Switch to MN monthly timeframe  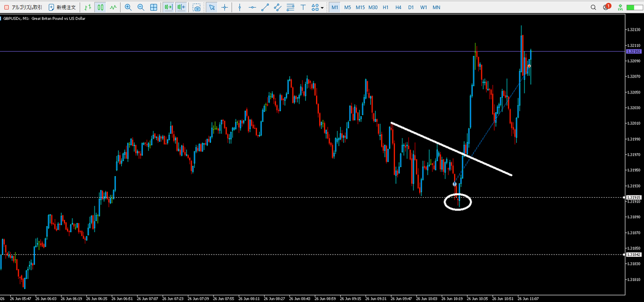436,8
